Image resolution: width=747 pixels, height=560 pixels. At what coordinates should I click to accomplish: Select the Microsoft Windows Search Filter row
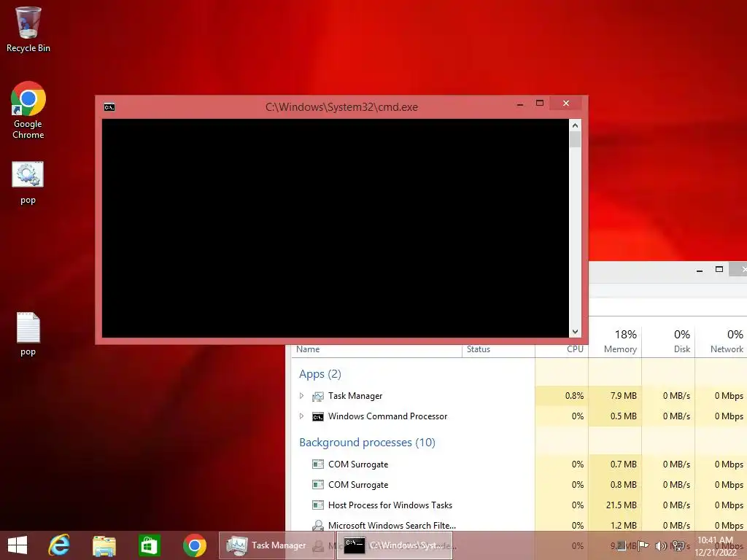[x=519, y=524]
